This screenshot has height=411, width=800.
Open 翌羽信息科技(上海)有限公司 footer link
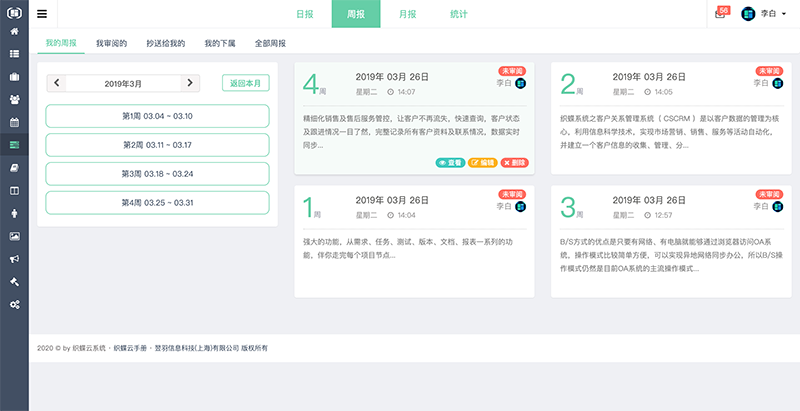coord(196,348)
